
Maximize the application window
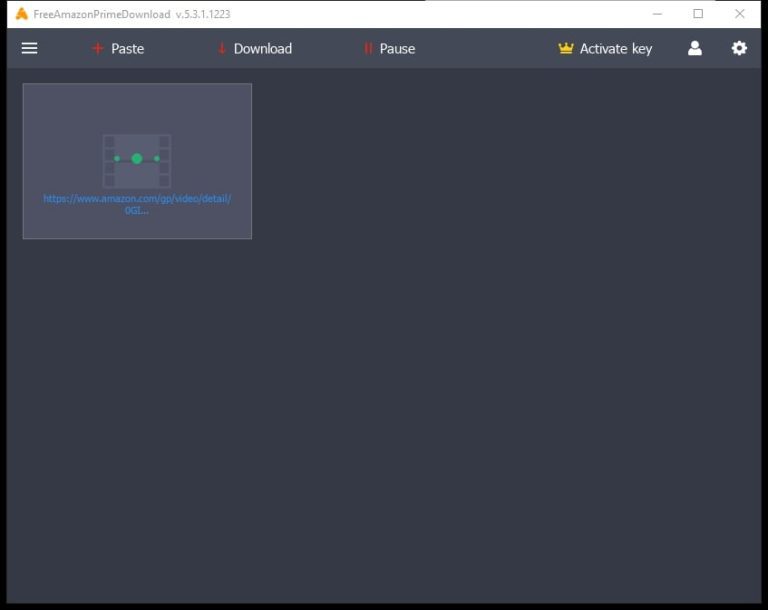[698, 14]
